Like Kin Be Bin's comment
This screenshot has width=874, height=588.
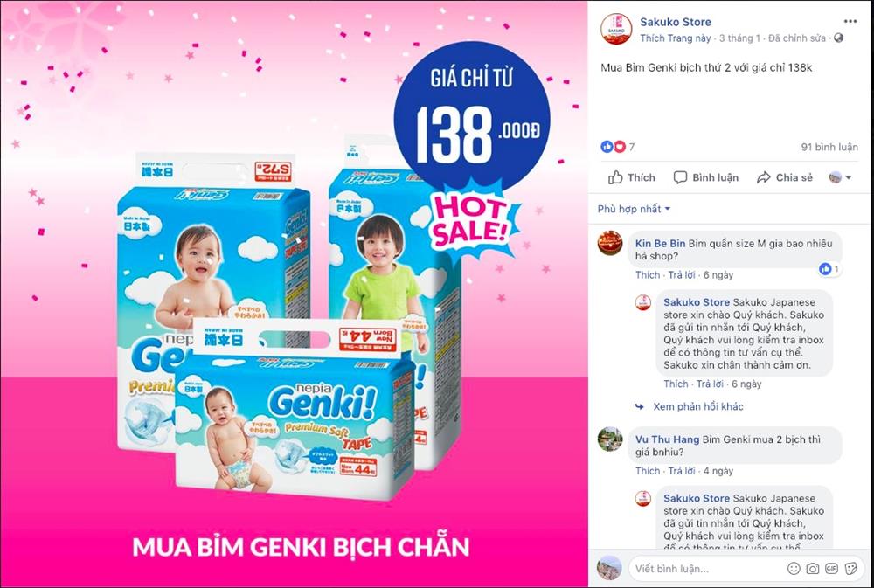tap(648, 274)
